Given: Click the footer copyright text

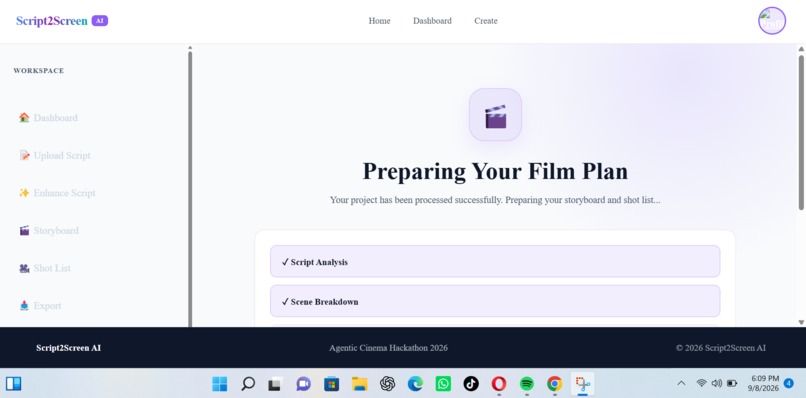Looking at the screenshot, I should coord(721,348).
